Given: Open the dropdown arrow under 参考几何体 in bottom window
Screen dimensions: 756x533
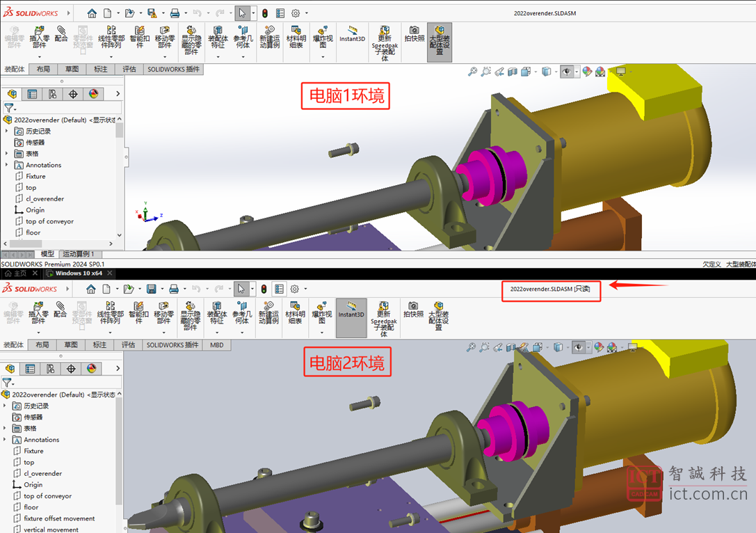Looking at the screenshot, I should pos(242,333).
